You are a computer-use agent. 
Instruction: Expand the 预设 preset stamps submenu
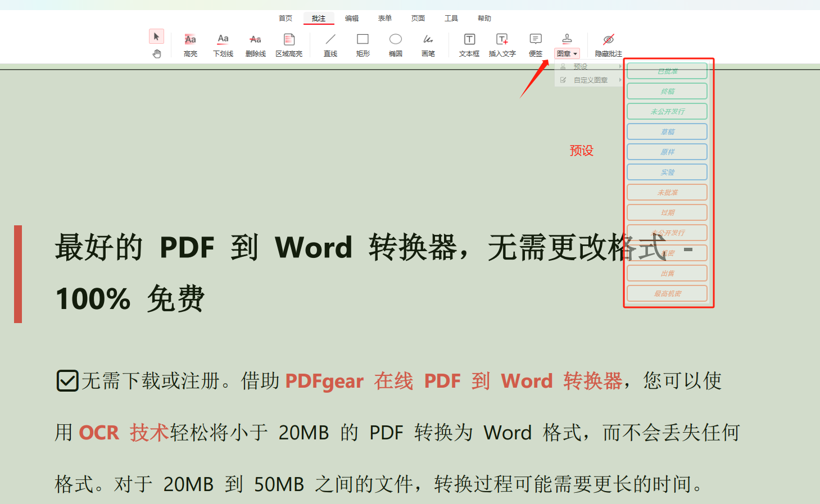pos(590,66)
